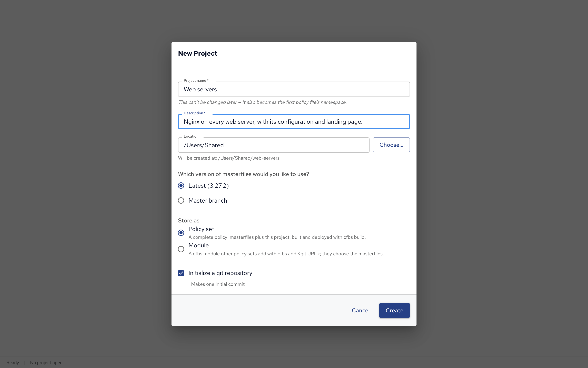Screen dimensions: 588x368
Task: Click the Policy set description about cfbs build
Action: coord(277,237)
